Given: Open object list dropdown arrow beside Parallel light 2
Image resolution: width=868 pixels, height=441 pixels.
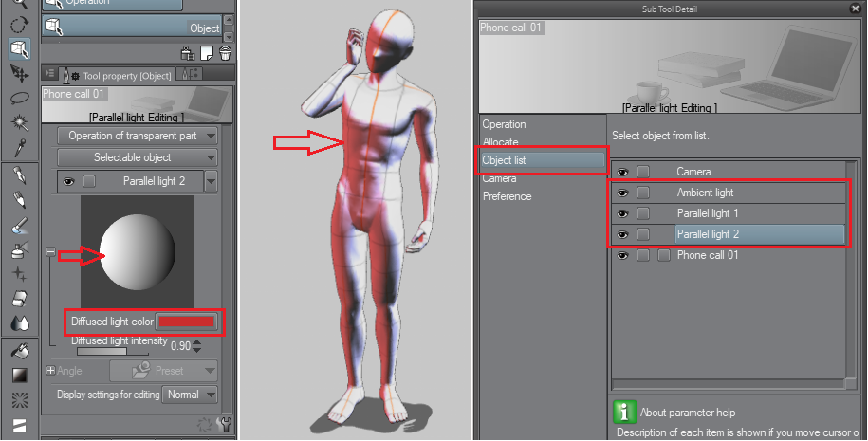Looking at the screenshot, I should pyautogui.click(x=211, y=181).
